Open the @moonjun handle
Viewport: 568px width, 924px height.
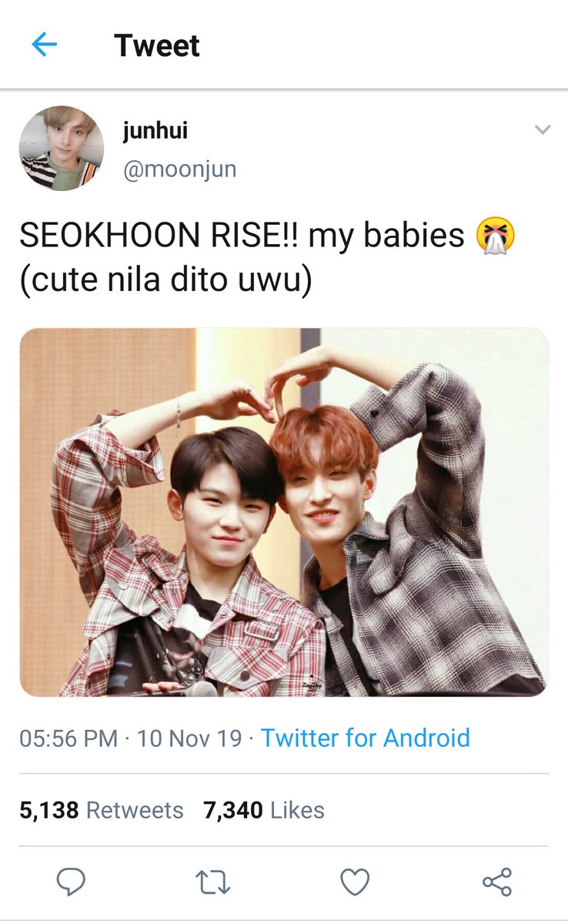[179, 169]
